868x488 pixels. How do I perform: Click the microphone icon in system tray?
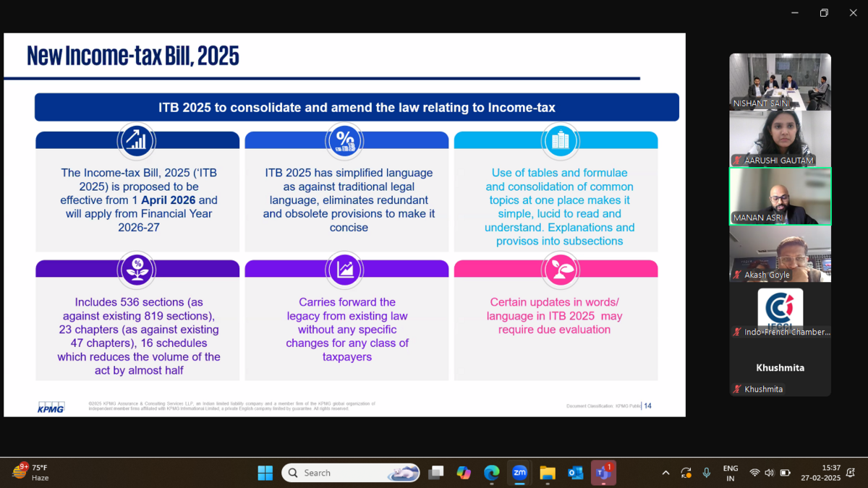(707, 473)
